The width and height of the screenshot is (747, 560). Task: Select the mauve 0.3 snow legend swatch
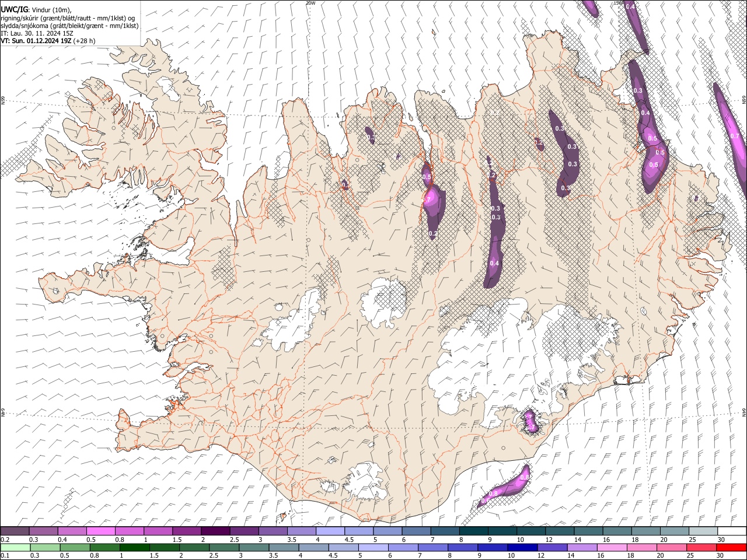point(44,531)
